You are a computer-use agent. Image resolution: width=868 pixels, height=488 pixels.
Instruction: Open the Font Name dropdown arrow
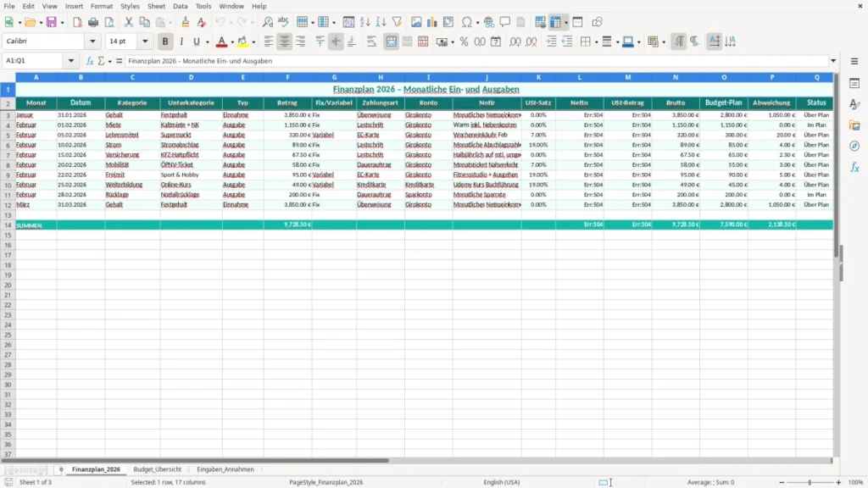click(x=92, y=42)
